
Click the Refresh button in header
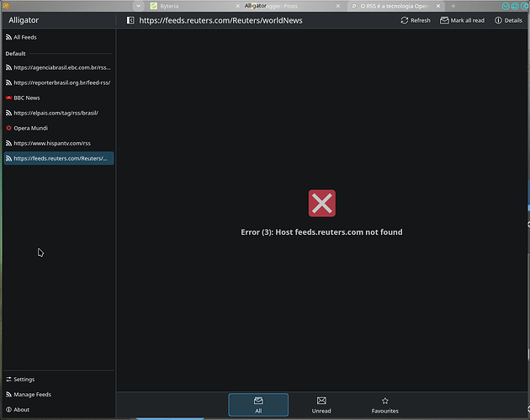click(x=415, y=20)
